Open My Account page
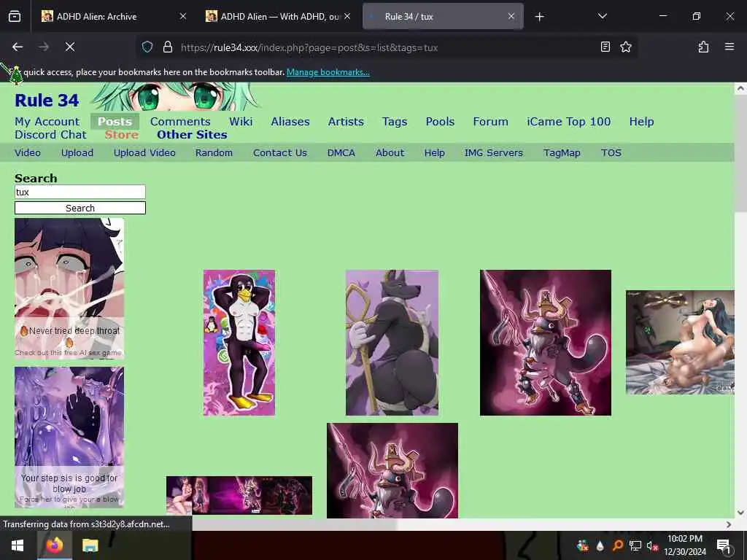 [x=47, y=122]
